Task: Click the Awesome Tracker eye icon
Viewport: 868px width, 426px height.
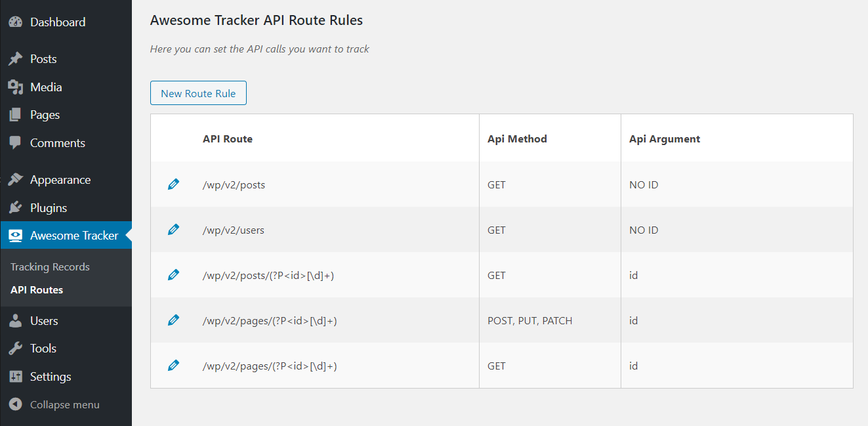Action: [16, 236]
